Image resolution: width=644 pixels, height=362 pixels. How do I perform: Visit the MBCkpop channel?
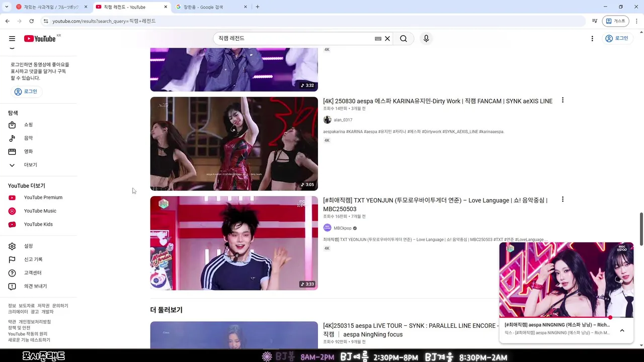click(343, 228)
